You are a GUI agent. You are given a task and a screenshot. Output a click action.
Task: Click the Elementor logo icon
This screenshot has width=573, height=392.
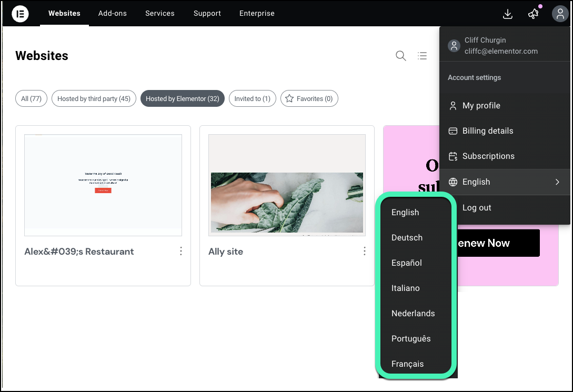tap(20, 14)
